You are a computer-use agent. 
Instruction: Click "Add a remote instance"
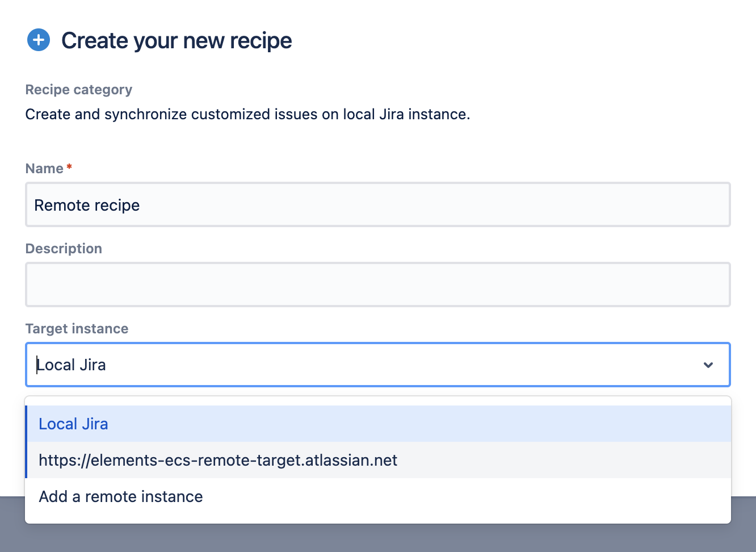pyautogui.click(x=120, y=496)
